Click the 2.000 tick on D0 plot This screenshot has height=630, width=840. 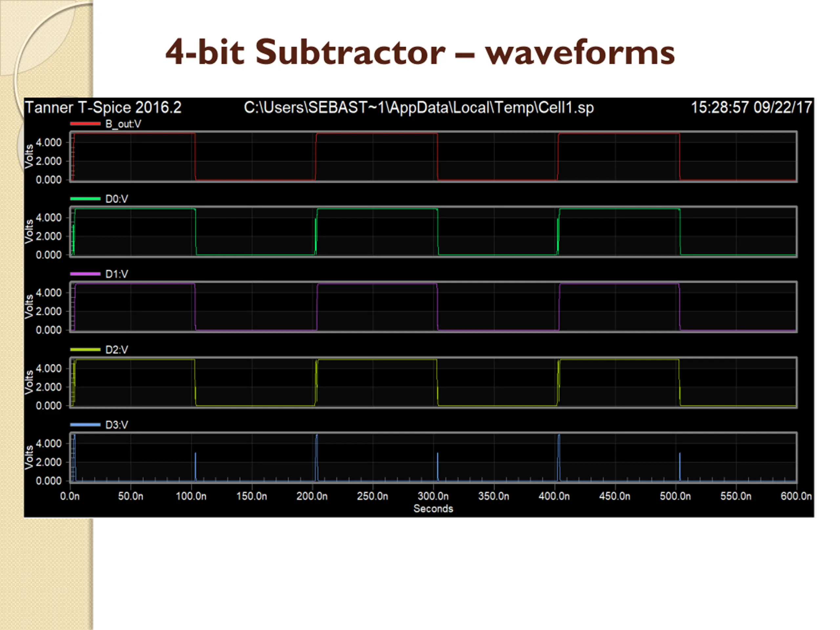(49, 237)
